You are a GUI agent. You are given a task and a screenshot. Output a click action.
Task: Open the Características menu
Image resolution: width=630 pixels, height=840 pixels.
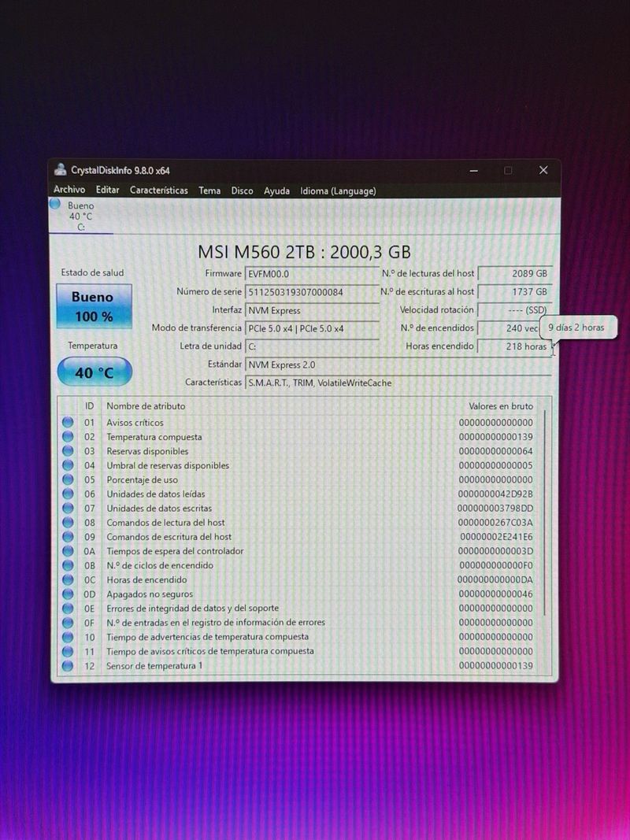click(158, 191)
